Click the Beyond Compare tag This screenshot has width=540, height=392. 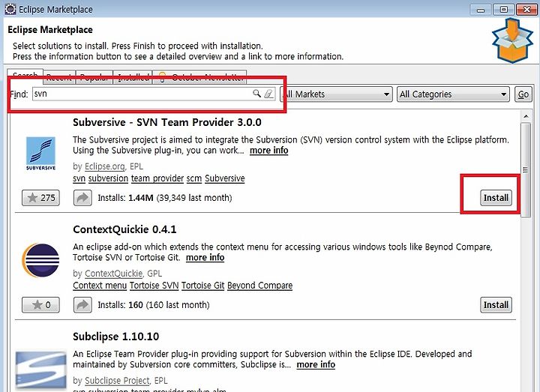click(x=260, y=286)
